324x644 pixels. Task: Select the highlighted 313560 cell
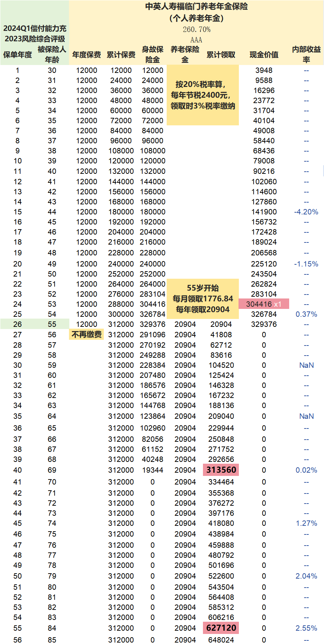(221, 470)
